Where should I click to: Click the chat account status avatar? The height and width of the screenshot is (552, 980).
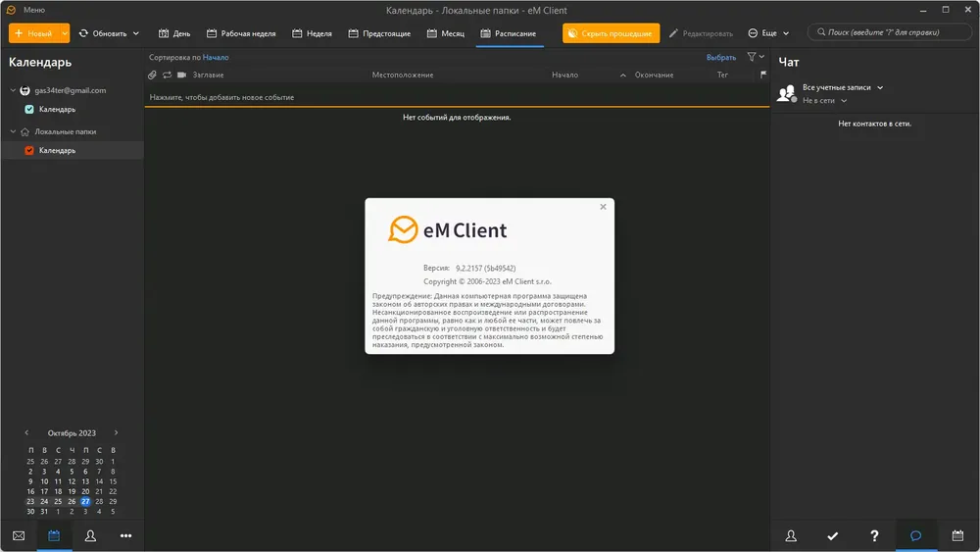tap(786, 94)
